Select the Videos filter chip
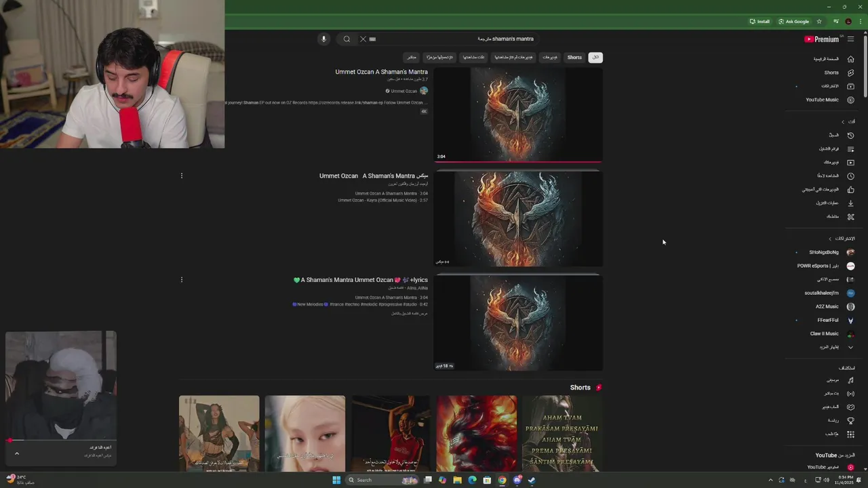The image size is (868, 488). pyautogui.click(x=550, y=57)
